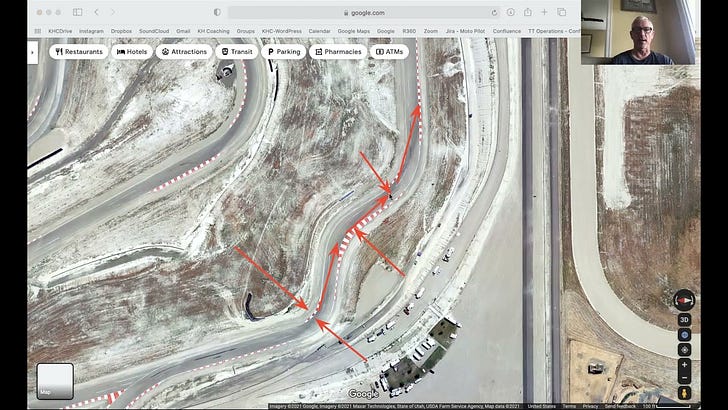Open the favorites grid icon in bookmarks bar
This screenshot has width=728, height=410.
pyautogui.click(x=38, y=31)
